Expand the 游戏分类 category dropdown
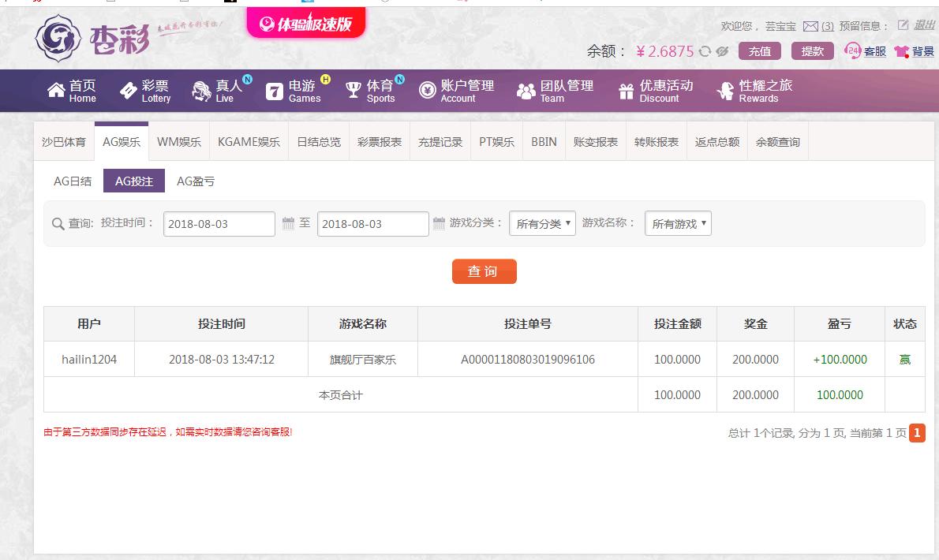Screen dimensions: 939x560 pyautogui.click(x=542, y=224)
